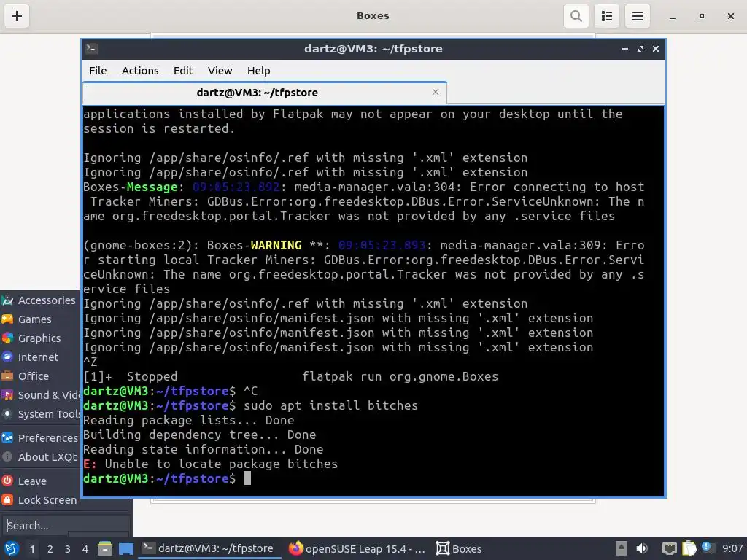Activate the dartz@VM3 terminal taskbar button

click(x=209, y=548)
